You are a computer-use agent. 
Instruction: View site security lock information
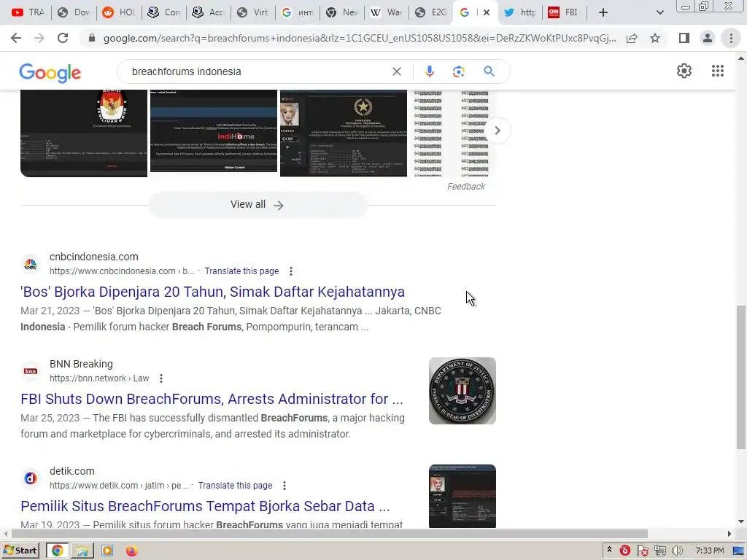click(x=92, y=38)
